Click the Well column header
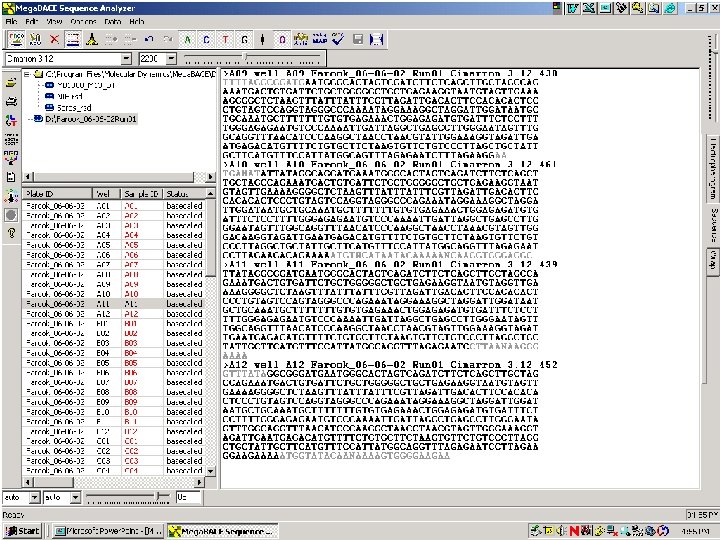Viewport: 720px width, 540px height. pyautogui.click(x=106, y=194)
